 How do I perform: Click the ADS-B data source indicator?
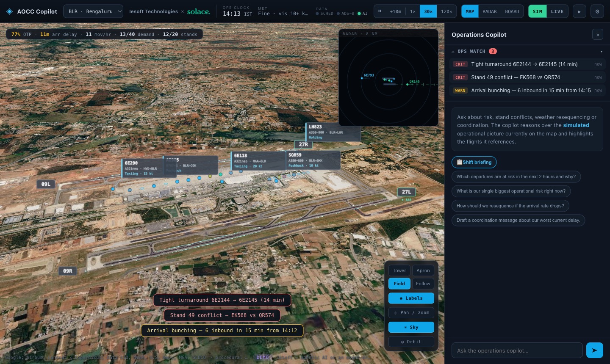(345, 14)
